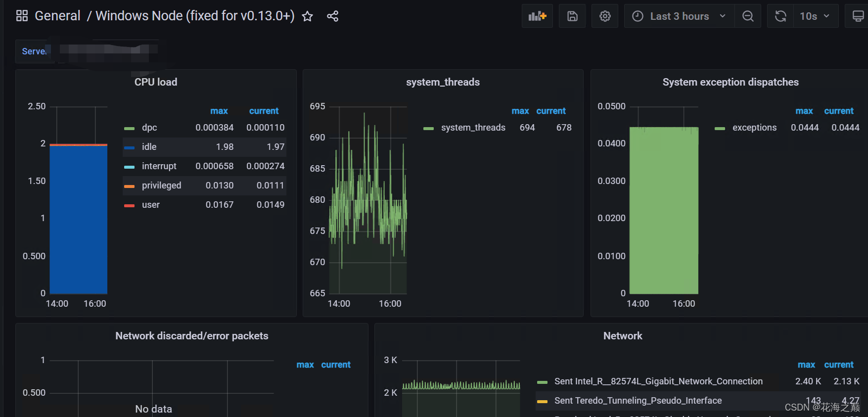Toggle privileged series in legend
Screen dimensions: 868x417
161,185
